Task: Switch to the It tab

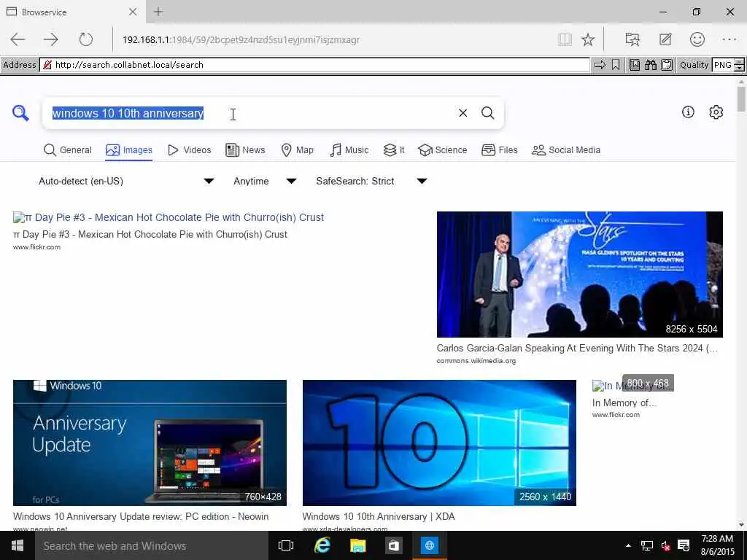Action: [x=394, y=150]
